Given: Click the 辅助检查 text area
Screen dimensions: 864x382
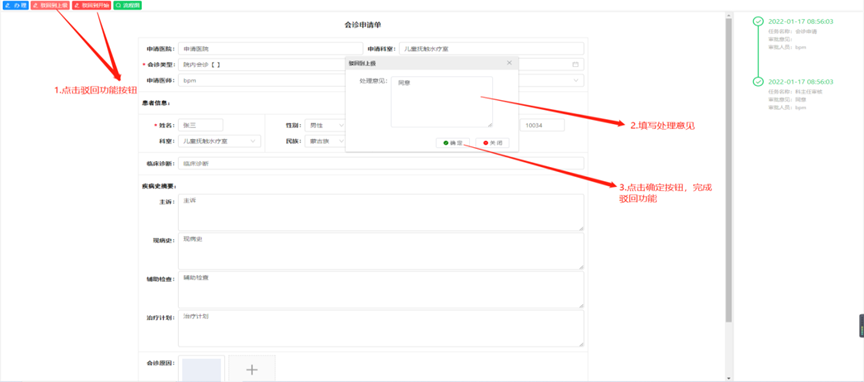Looking at the screenshot, I should pos(381,289).
